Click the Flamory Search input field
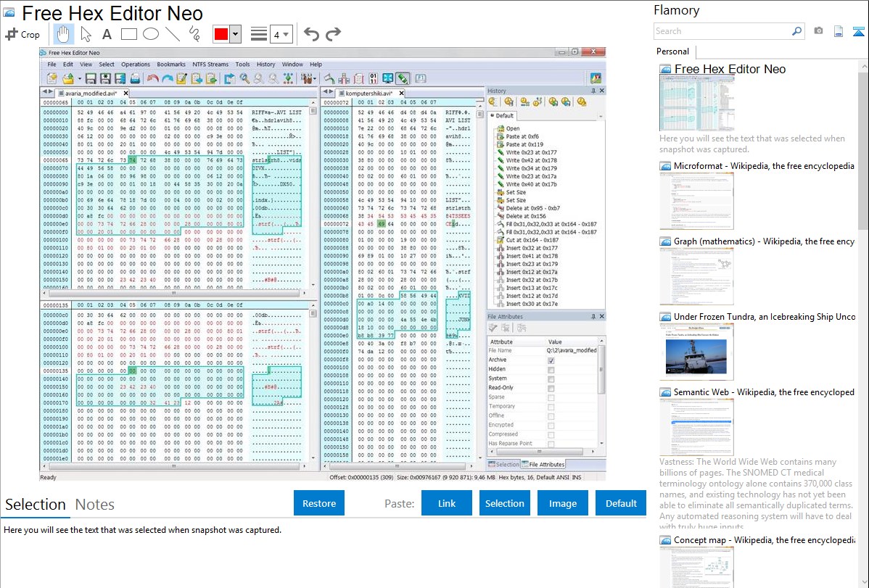The height and width of the screenshot is (588, 869). (x=722, y=31)
